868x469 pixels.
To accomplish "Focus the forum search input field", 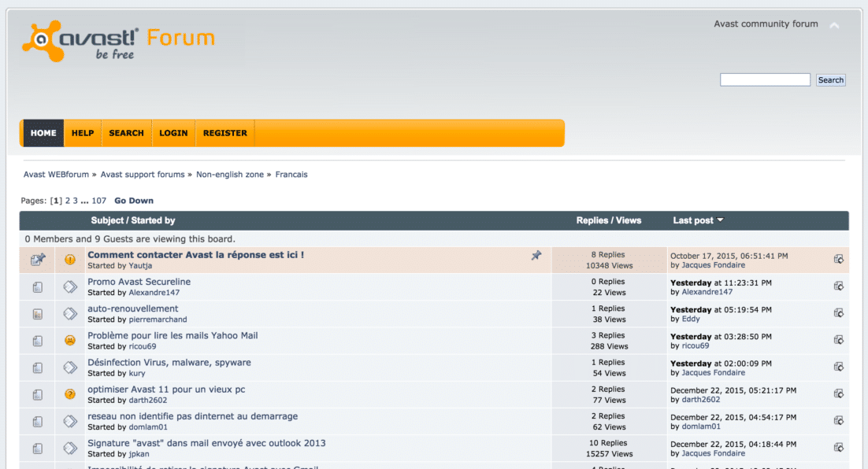I will [x=765, y=79].
